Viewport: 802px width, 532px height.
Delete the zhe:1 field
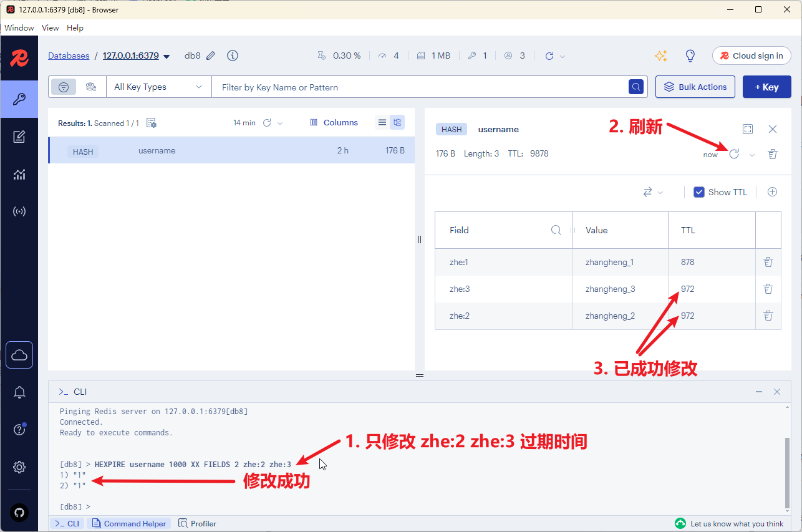pos(768,262)
